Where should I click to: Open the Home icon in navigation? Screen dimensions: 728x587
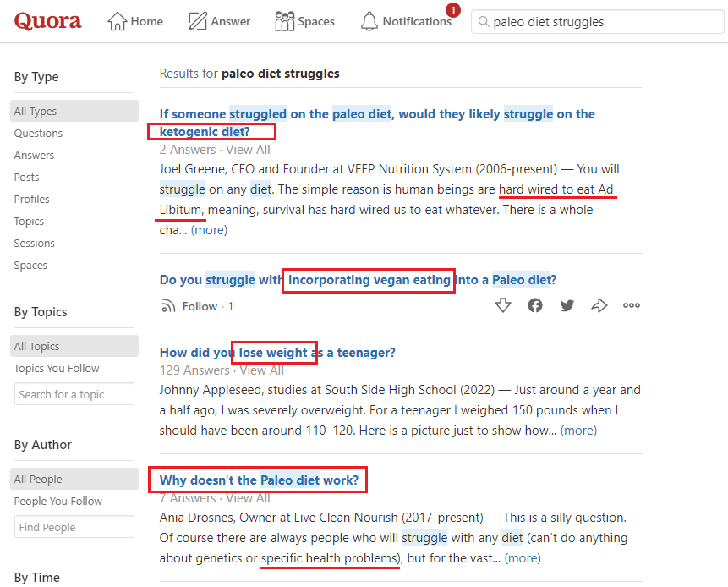tap(117, 21)
